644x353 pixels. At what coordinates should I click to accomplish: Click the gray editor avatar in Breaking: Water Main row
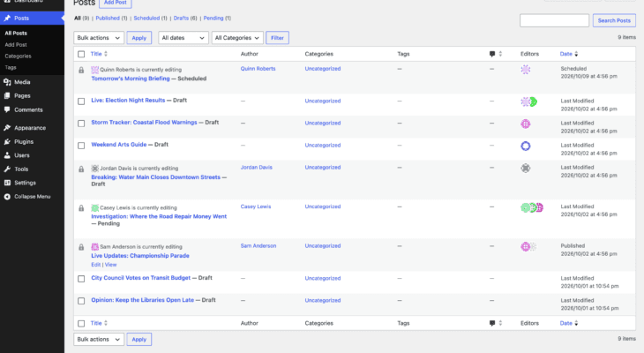click(x=526, y=168)
